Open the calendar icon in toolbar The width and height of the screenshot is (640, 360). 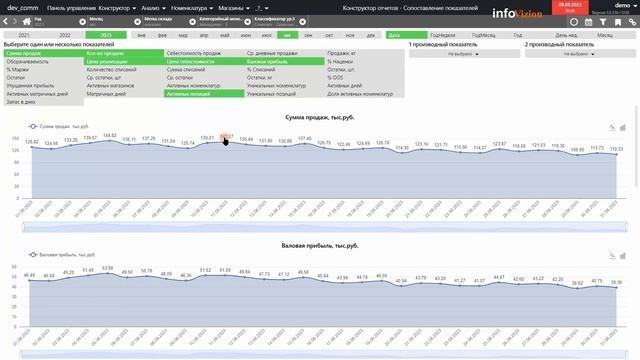[x=589, y=22]
